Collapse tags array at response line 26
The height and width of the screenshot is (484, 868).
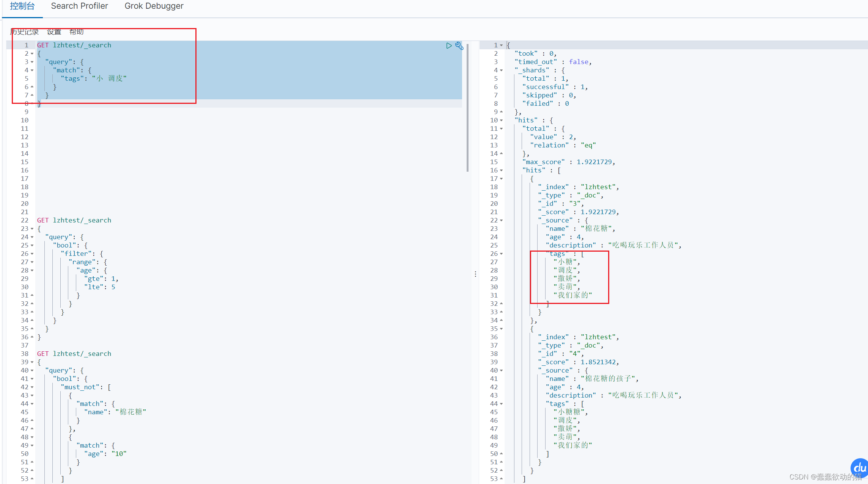coord(502,254)
